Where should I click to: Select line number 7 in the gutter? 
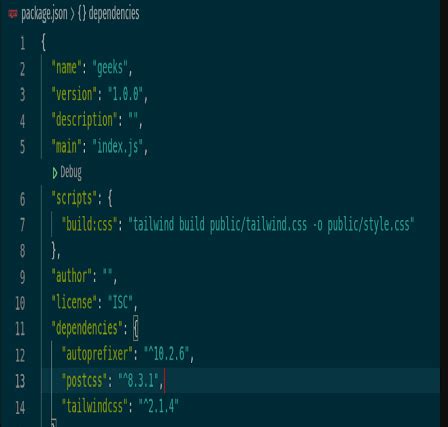(22, 225)
